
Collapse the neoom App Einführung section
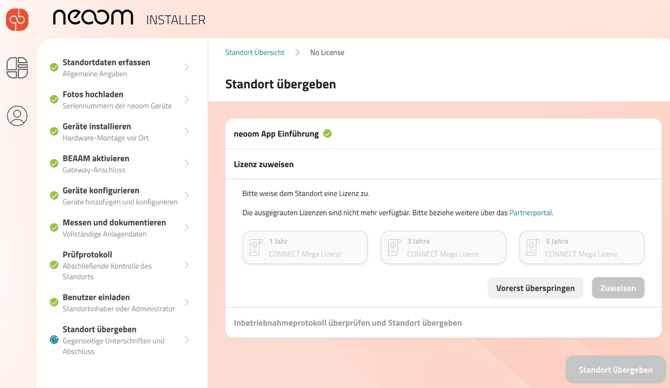click(444, 134)
